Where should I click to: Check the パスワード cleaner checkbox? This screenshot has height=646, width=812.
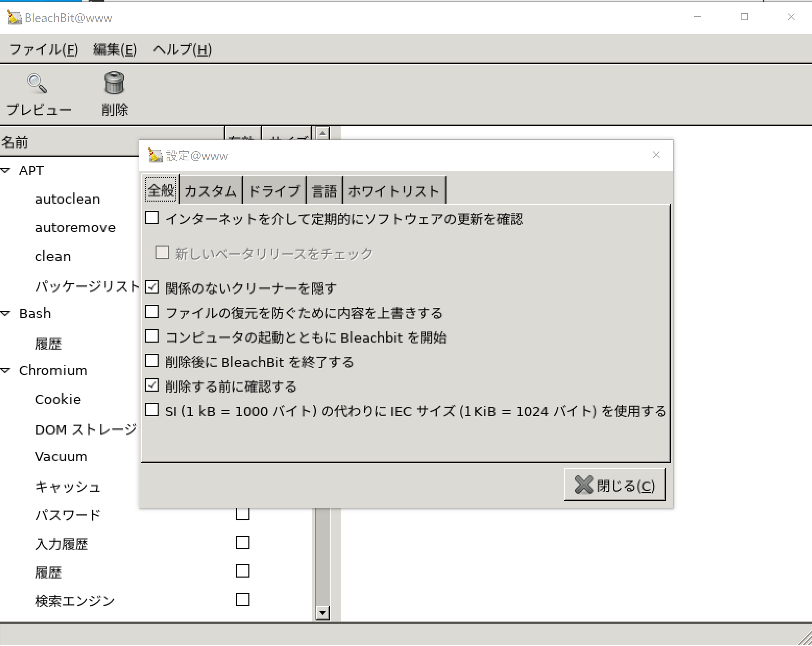[243, 514]
